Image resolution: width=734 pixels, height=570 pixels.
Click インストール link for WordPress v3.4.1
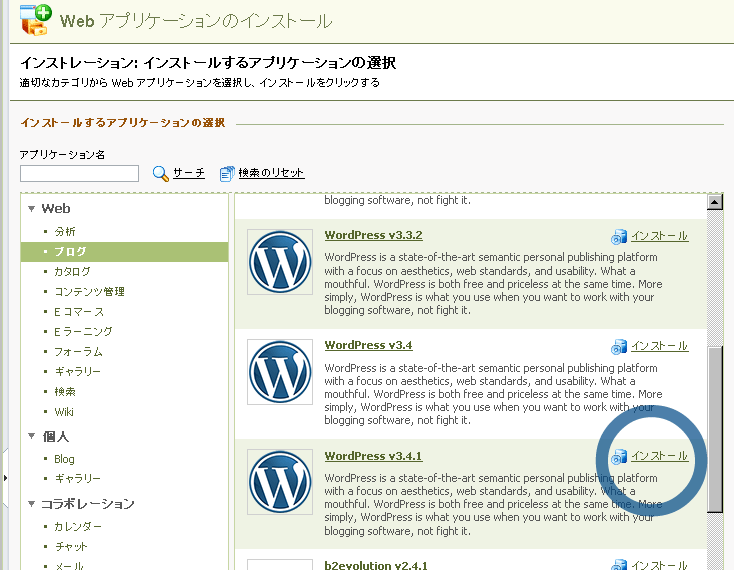pyautogui.click(x=660, y=456)
